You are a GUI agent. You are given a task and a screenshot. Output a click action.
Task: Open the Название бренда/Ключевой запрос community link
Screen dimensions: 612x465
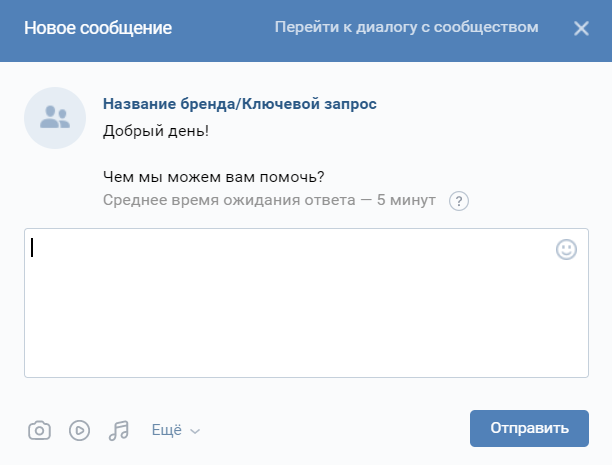click(239, 103)
